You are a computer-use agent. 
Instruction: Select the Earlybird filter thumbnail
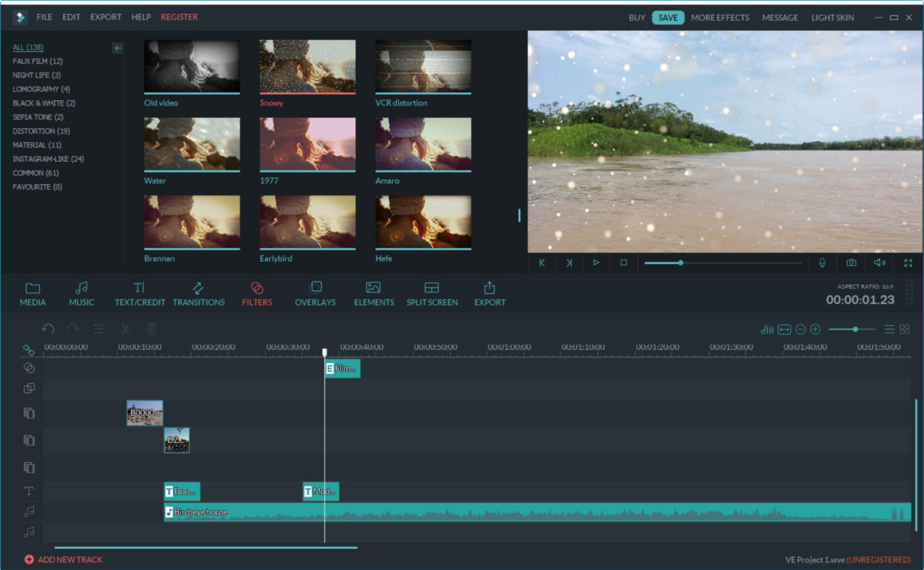point(307,222)
